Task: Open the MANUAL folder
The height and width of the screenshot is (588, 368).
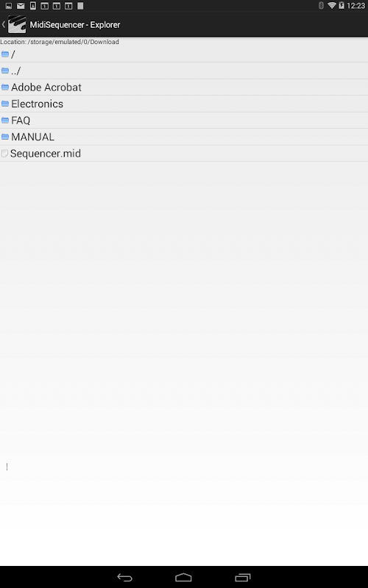Action: pyautogui.click(x=184, y=137)
